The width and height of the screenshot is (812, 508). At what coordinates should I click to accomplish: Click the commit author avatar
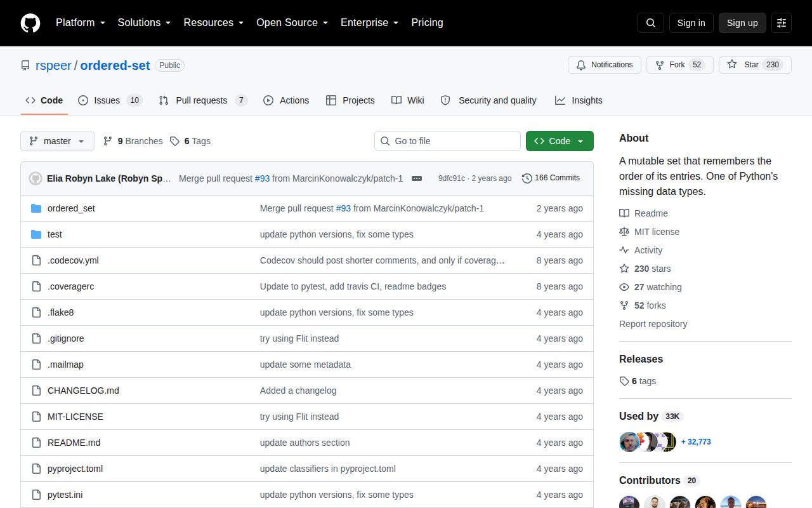(x=36, y=178)
